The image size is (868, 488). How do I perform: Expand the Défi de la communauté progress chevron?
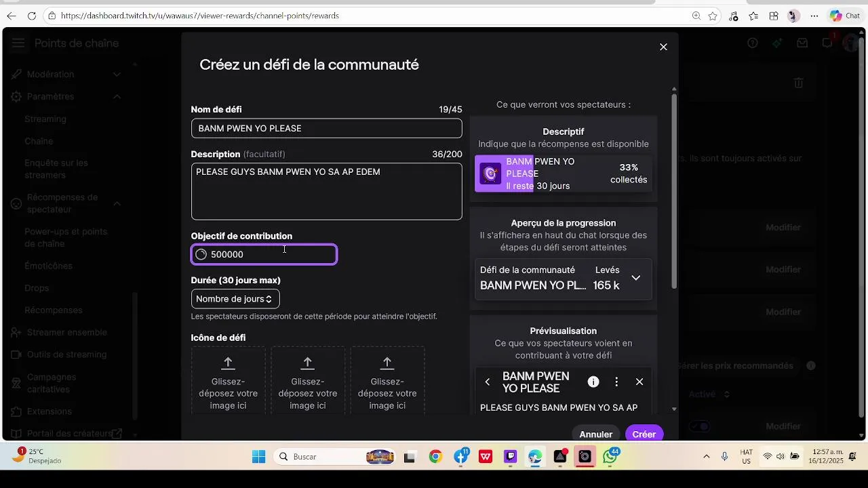pyautogui.click(x=636, y=278)
